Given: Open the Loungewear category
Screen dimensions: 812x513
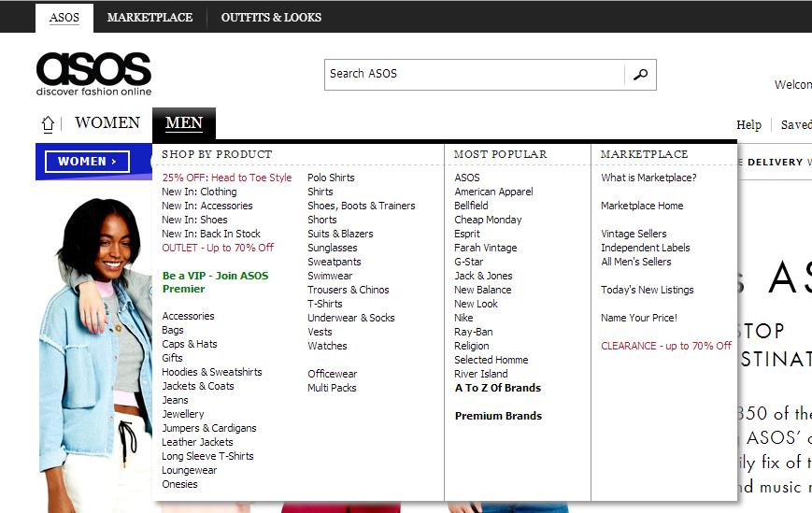Looking at the screenshot, I should (189, 470).
